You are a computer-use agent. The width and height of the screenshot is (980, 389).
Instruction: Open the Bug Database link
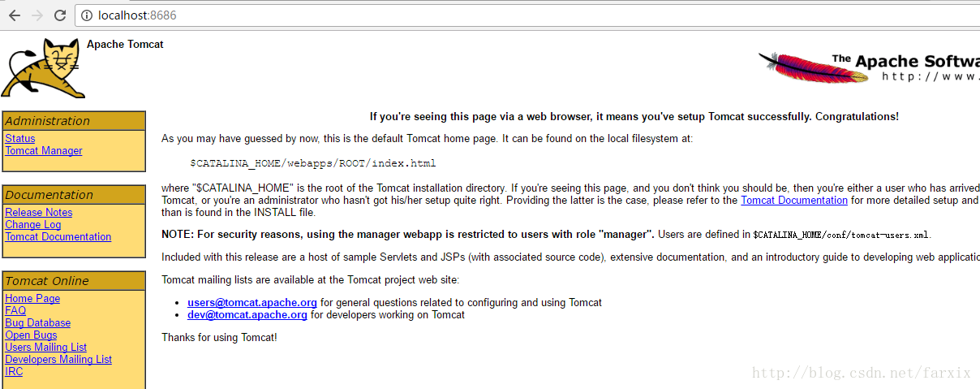tap(37, 323)
